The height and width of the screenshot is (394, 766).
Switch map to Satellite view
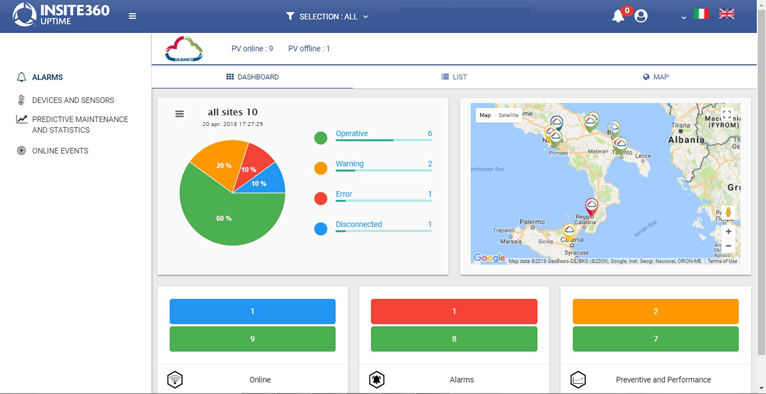pyautogui.click(x=509, y=115)
